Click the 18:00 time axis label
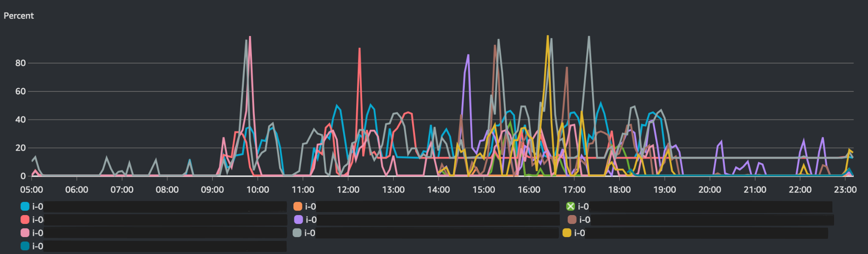Screen dimensions: 868x254 619,190
